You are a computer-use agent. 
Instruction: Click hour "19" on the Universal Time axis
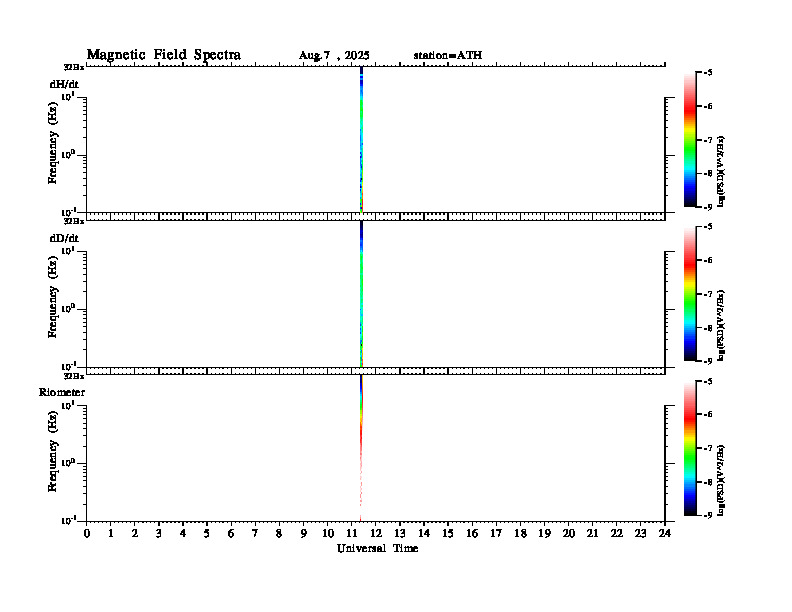(544, 533)
